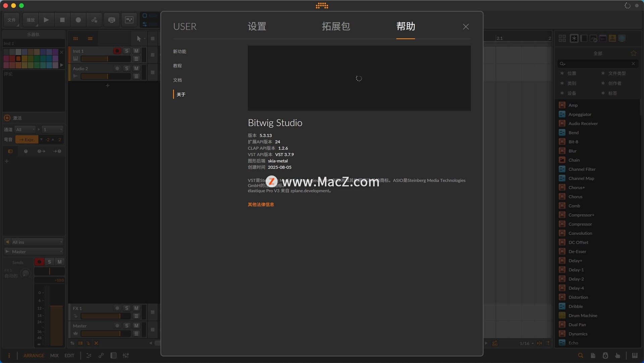Toggle automation write icon in transport

click(94, 20)
